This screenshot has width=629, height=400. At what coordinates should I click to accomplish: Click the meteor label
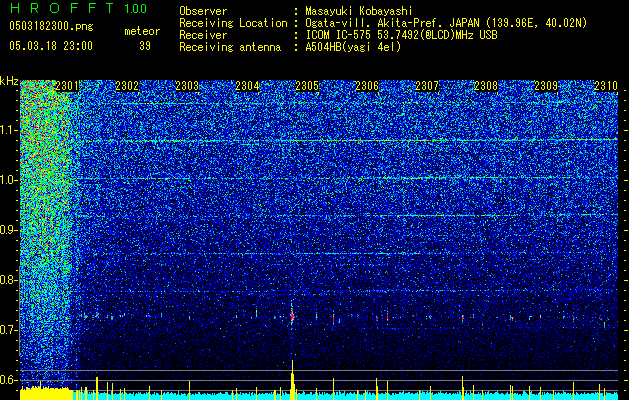(142, 31)
